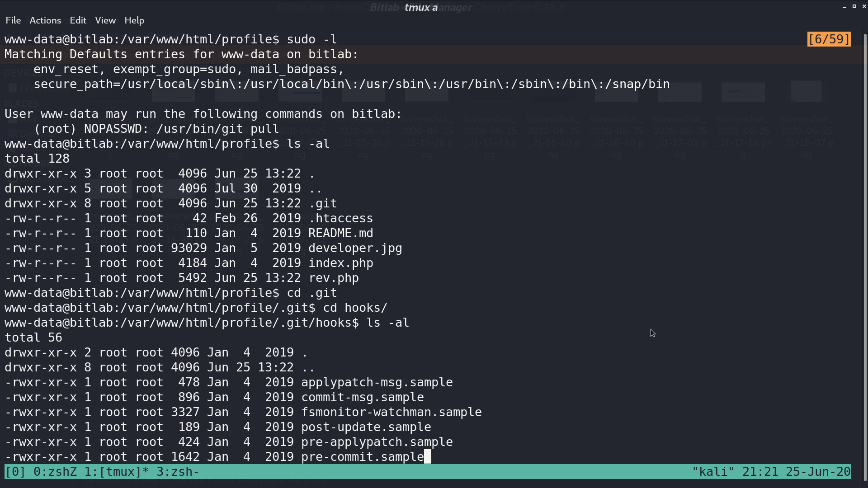Screen dimensions: 868x488
Task: Open the View menu
Action: click(x=105, y=20)
